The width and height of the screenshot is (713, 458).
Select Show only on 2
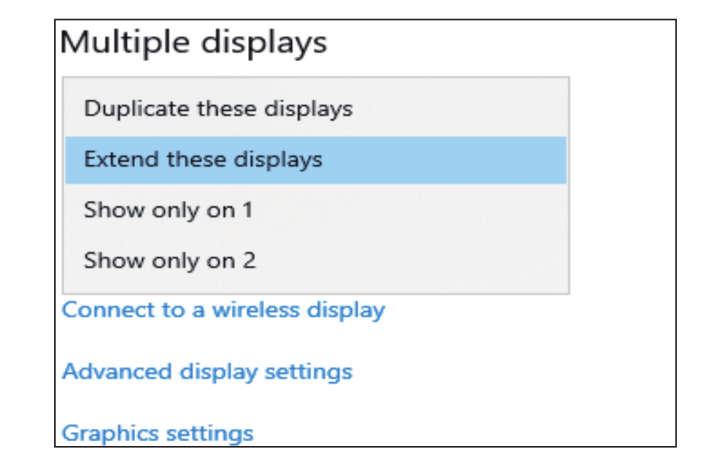click(x=169, y=262)
